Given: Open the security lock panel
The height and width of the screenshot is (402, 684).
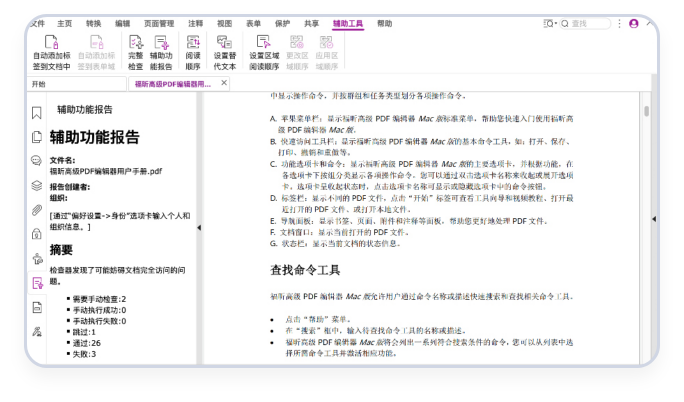Looking at the screenshot, I should (x=37, y=234).
